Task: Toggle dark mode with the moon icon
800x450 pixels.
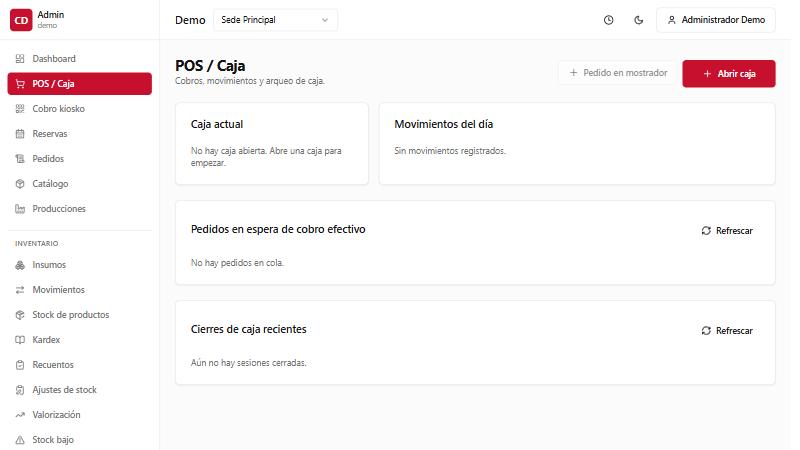Action: pos(638,20)
